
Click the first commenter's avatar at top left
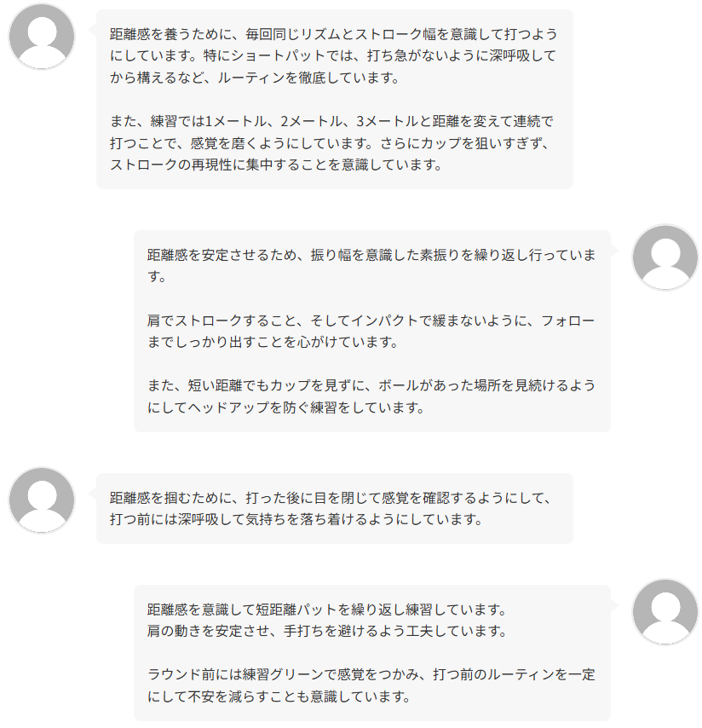point(42,37)
